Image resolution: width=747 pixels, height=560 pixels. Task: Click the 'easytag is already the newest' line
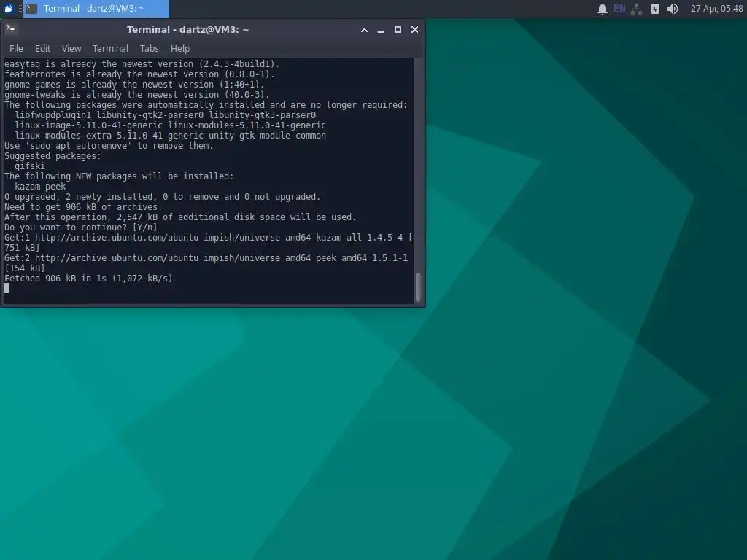[142, 64]
